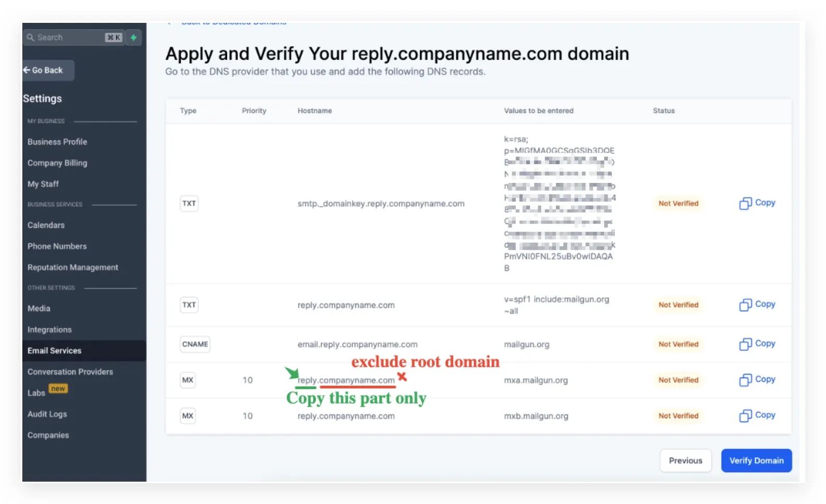Copy the CNAME mailgun.org record
This screenshot has width=826, height=504.
[x=757, y=344]
